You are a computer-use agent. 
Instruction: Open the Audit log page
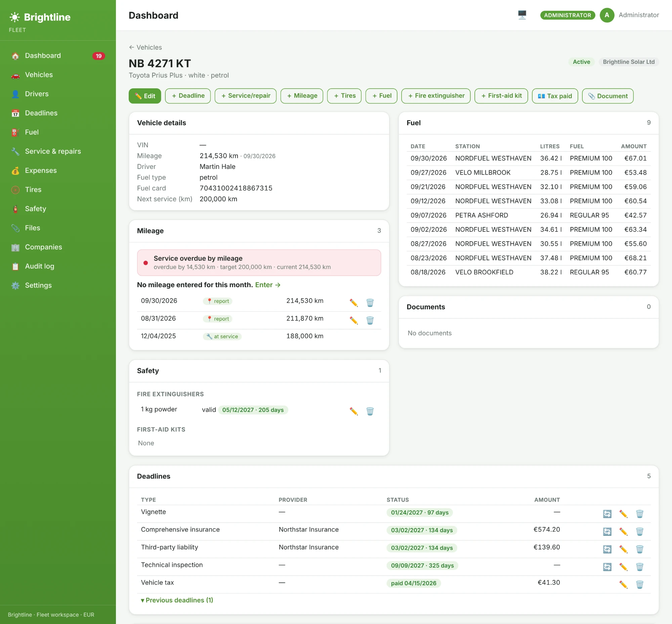(x=58, y=266)
